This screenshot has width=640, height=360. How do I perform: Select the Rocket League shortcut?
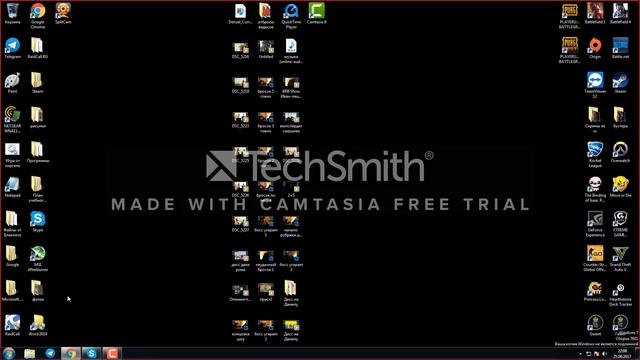(x=595, y=154)
